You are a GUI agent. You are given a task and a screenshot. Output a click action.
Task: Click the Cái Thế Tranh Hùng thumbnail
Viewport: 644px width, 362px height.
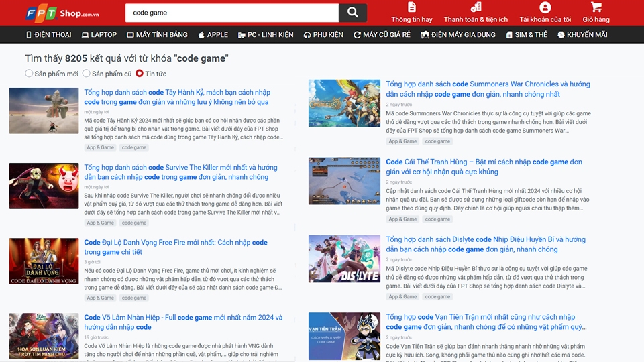[344, 181]
